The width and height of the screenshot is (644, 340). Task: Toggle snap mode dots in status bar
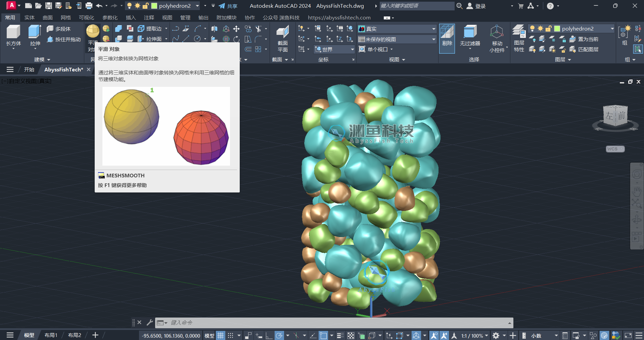[230, 335]
